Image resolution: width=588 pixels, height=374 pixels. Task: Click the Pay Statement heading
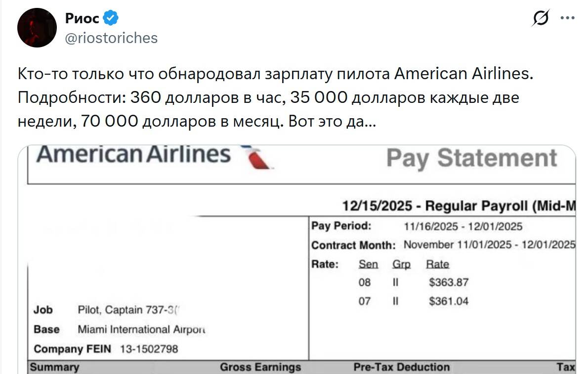(471, 158)
